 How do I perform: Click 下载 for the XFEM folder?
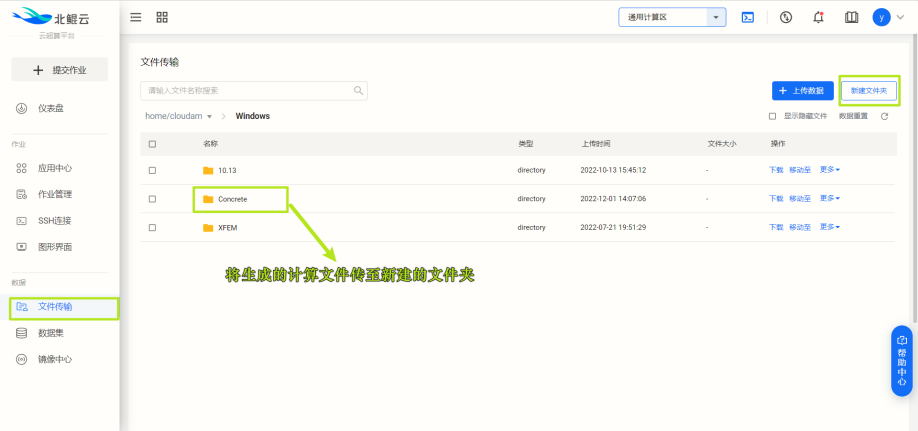pyautogui.click(x=776, y=227)
